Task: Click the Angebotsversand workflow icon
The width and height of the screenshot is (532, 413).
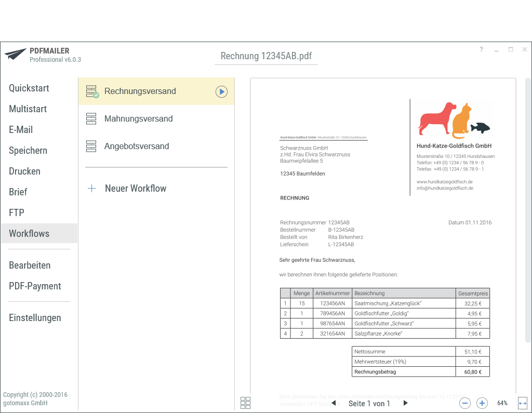Action: pos(91,146)
